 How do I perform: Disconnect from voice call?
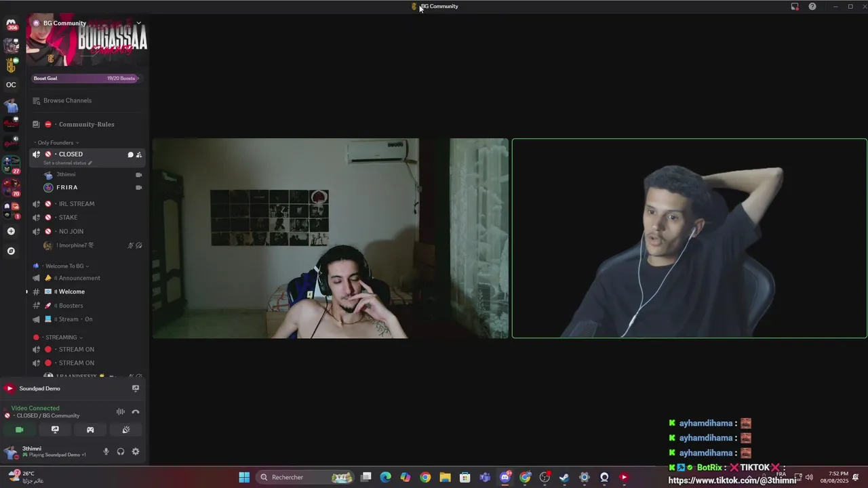136,411
